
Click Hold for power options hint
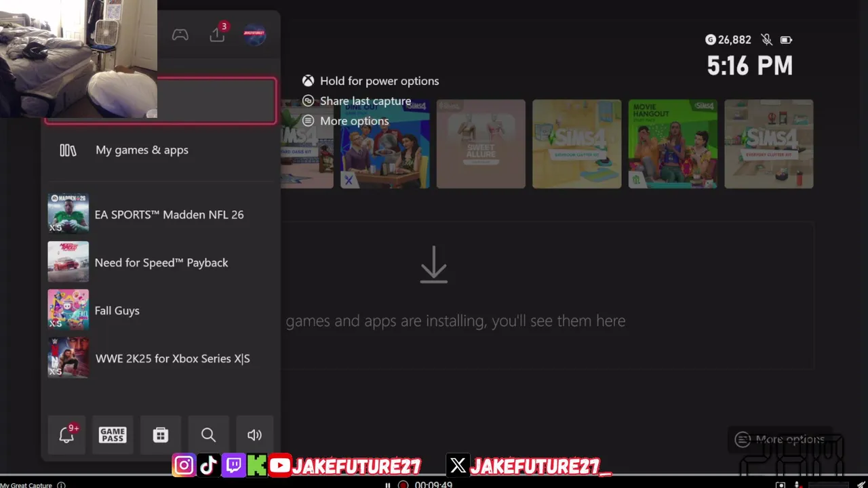pos(379,81)
